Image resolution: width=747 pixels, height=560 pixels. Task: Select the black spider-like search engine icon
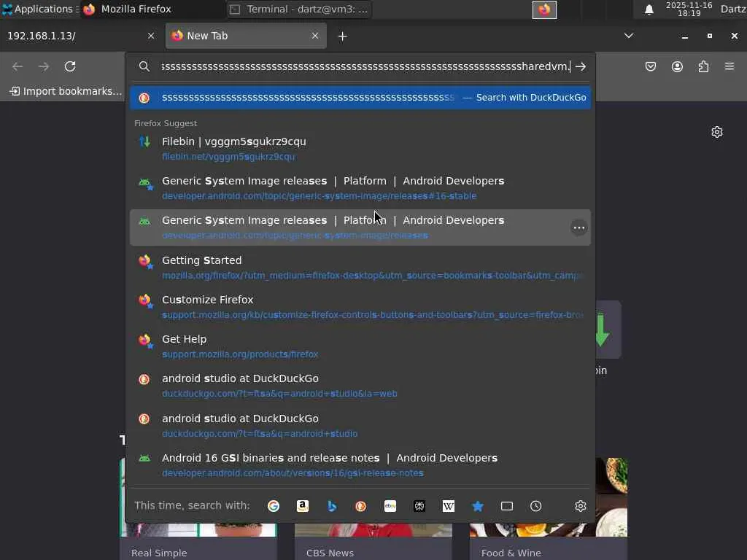[x=419, y=506]
